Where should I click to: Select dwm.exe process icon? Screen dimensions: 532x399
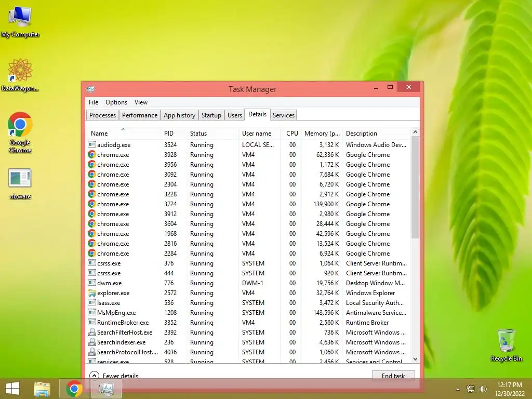[91, 283]
